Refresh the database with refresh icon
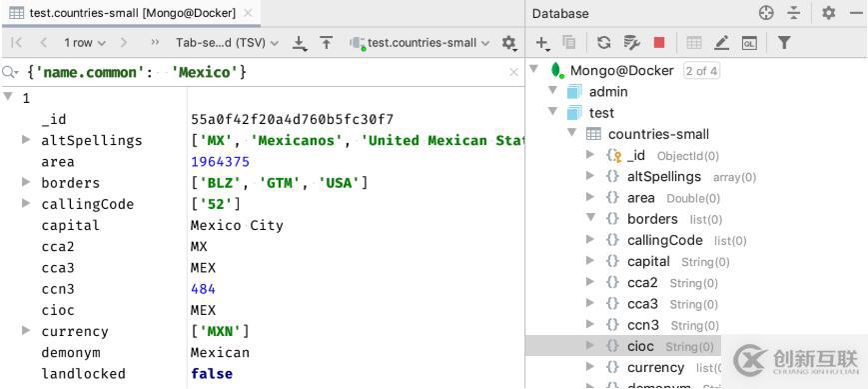 pos(604,43)
